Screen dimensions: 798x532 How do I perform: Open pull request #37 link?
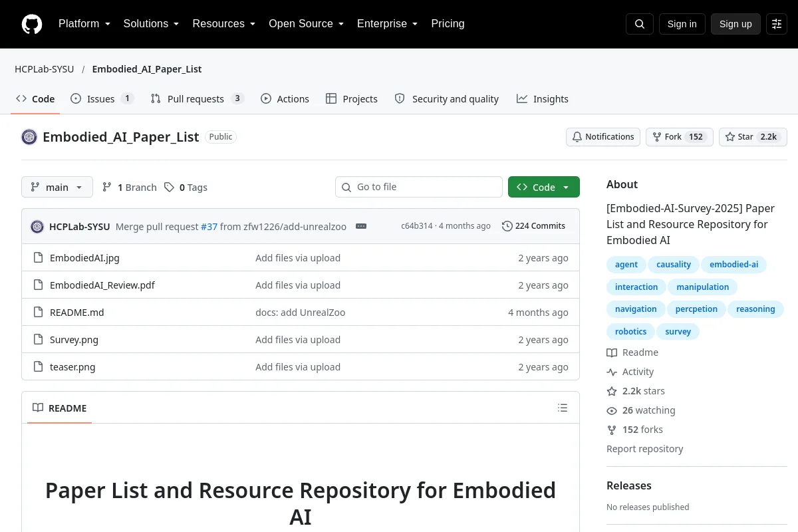(x=209, y=226)
